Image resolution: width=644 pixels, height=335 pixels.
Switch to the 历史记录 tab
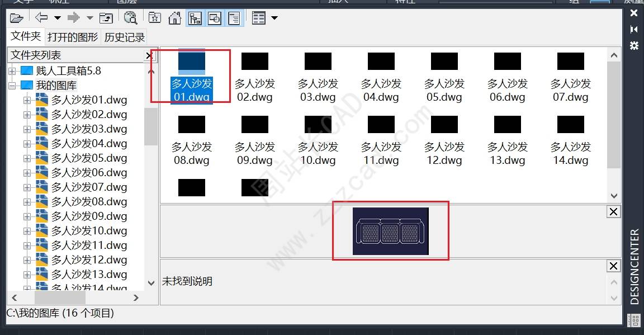click(x=124, y=37)
